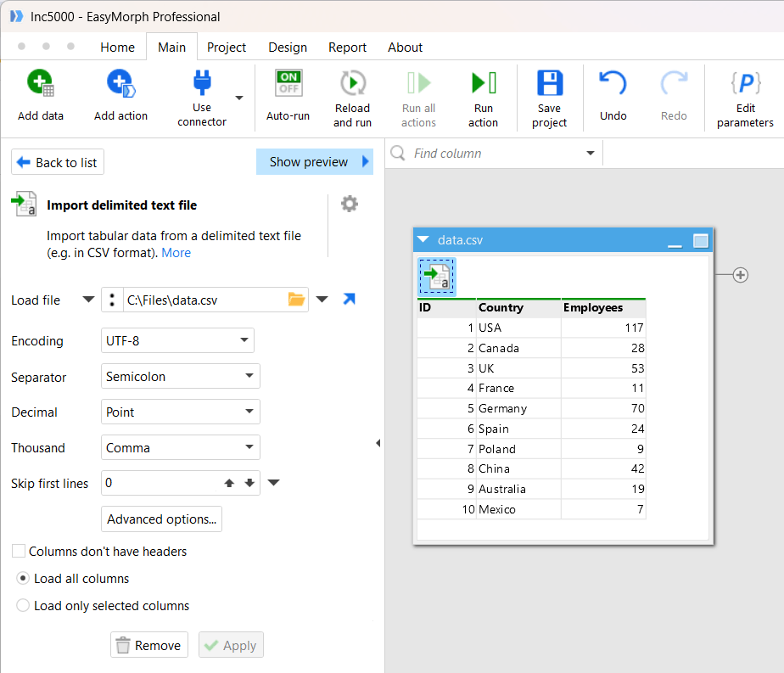Image resolution: width=784 pixels, height=673 pixels.
Task: Click the Add action icon
Action: 120,83
